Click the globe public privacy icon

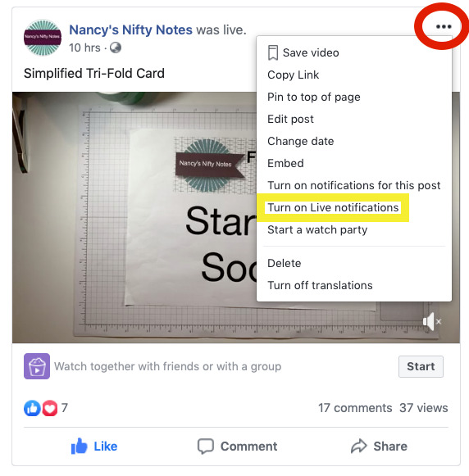(116, 48)
